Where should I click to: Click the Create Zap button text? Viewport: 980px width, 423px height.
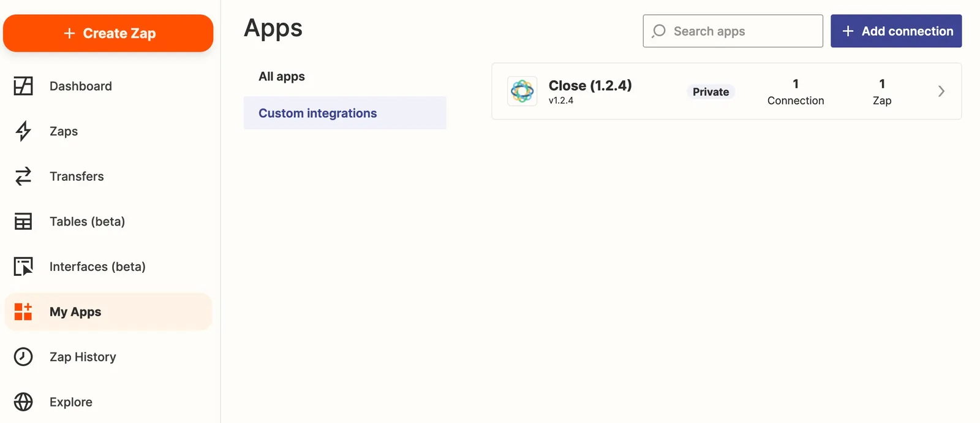click(119, 34)
